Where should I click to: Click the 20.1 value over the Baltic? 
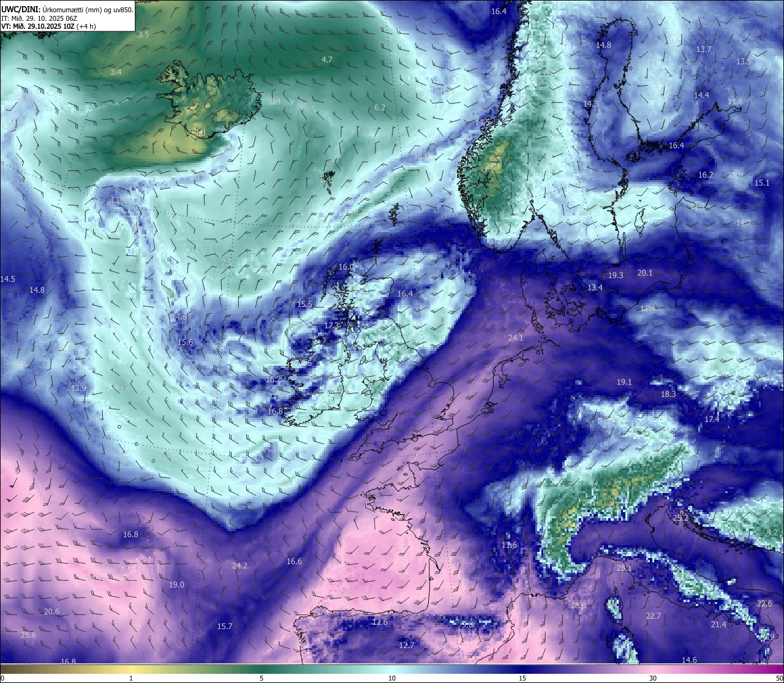pos(645,273)
